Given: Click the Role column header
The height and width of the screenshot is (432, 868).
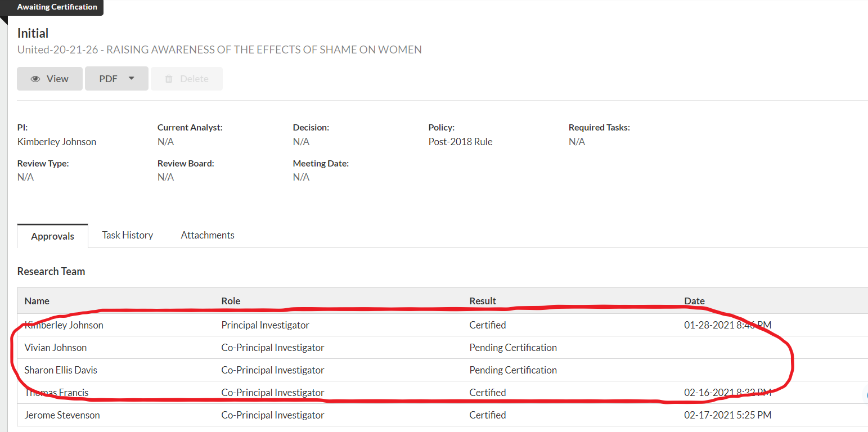Looking at the screenshot, I should pyautogui.click(x=231, y=301).
